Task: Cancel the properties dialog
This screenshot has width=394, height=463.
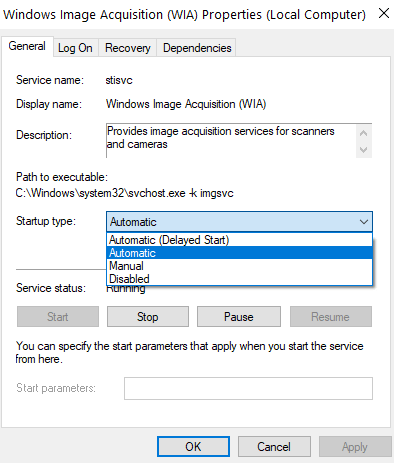Action: point(274,447)
